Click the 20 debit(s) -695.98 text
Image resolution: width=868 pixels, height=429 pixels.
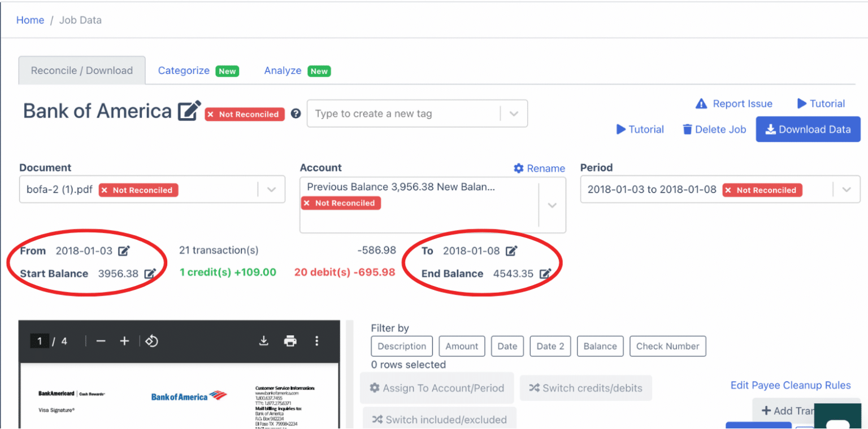[x=345, y=272]
